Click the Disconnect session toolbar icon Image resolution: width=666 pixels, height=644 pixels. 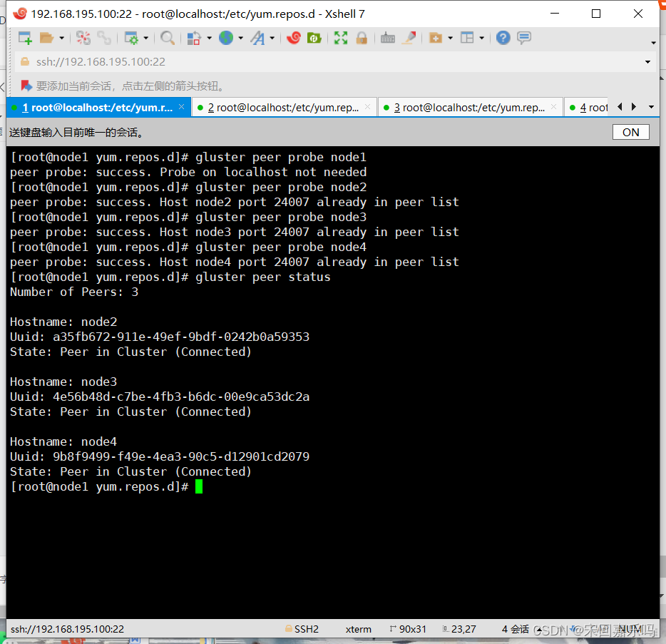tap(83, 39)
